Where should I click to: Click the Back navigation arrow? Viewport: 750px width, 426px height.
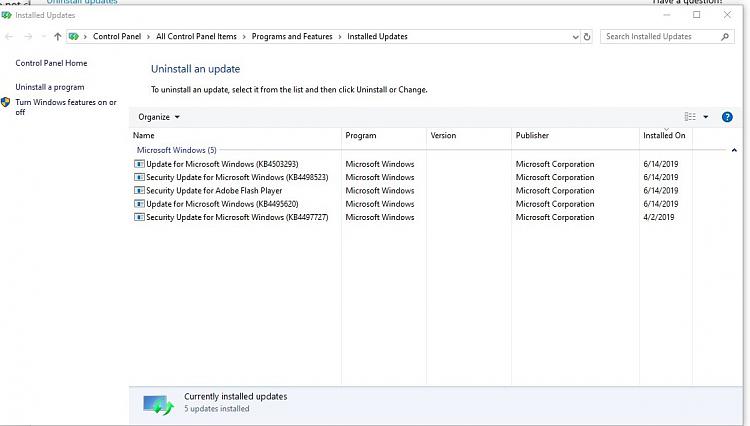click(9, 36)
